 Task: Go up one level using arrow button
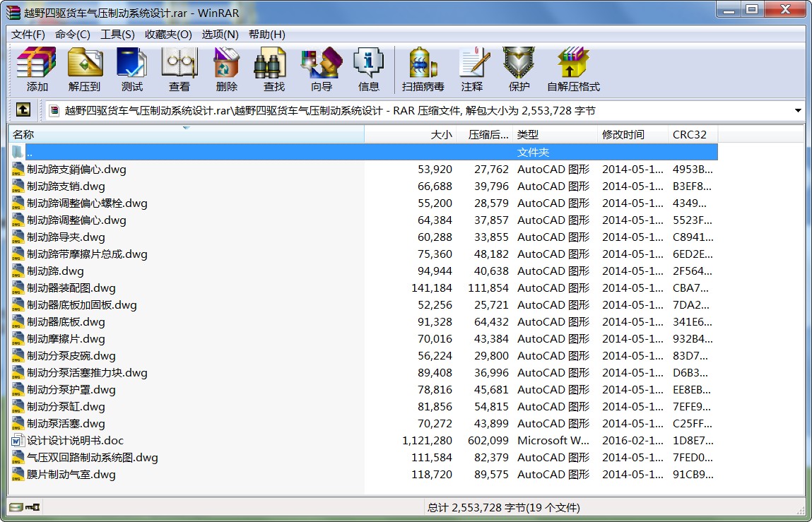pyautogui.click(x=23, y=110)
